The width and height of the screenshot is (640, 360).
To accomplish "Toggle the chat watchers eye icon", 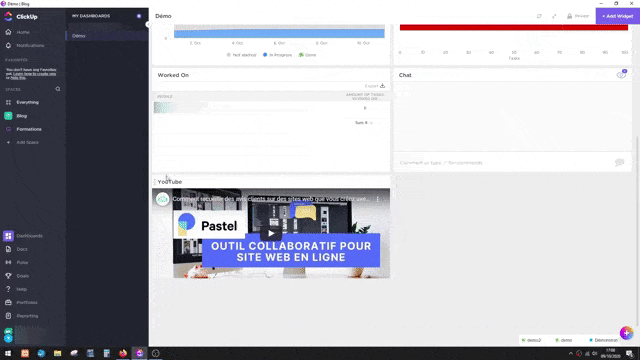I will (x=621, y=75).
